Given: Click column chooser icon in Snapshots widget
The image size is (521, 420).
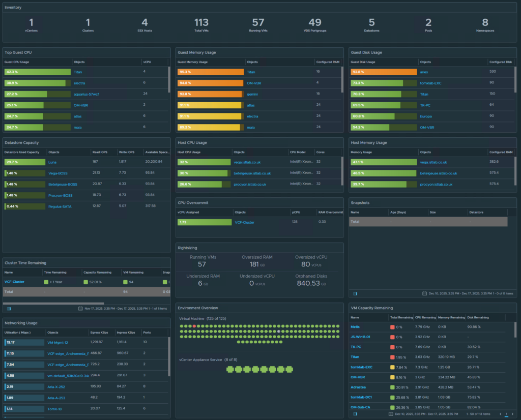Looking at the screenshot, I should (355, 293).
